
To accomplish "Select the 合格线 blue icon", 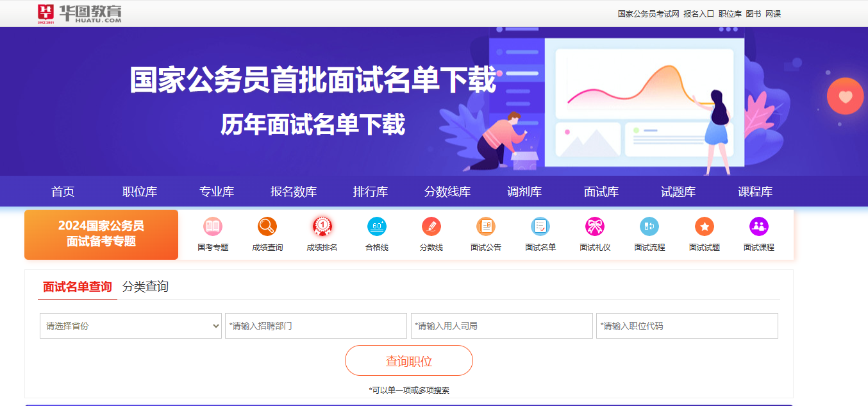I will click(377, 226).
